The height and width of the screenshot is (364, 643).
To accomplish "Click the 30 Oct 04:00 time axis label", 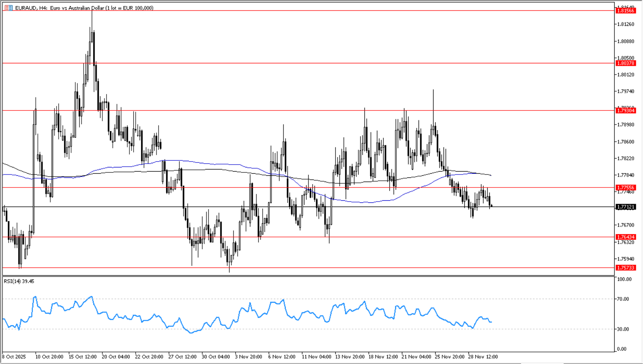I will (x=216, y=357).
